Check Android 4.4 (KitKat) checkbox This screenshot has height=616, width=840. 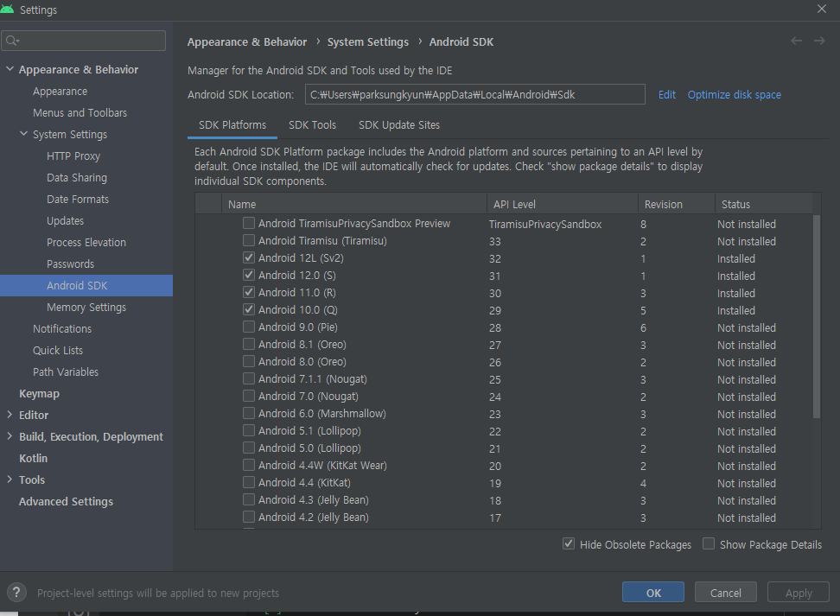(249, 482)
